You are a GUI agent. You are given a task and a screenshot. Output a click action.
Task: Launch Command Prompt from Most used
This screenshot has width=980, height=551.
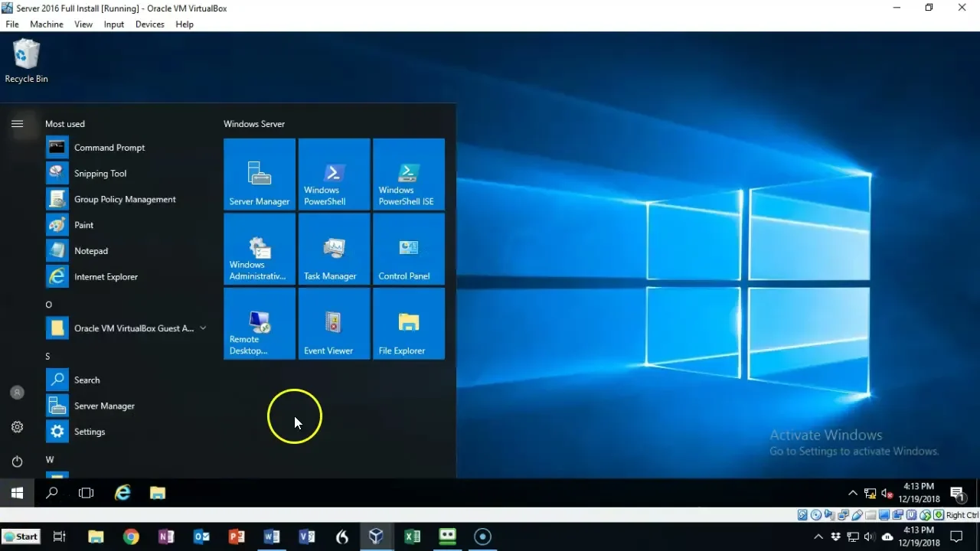click(109, 148)
